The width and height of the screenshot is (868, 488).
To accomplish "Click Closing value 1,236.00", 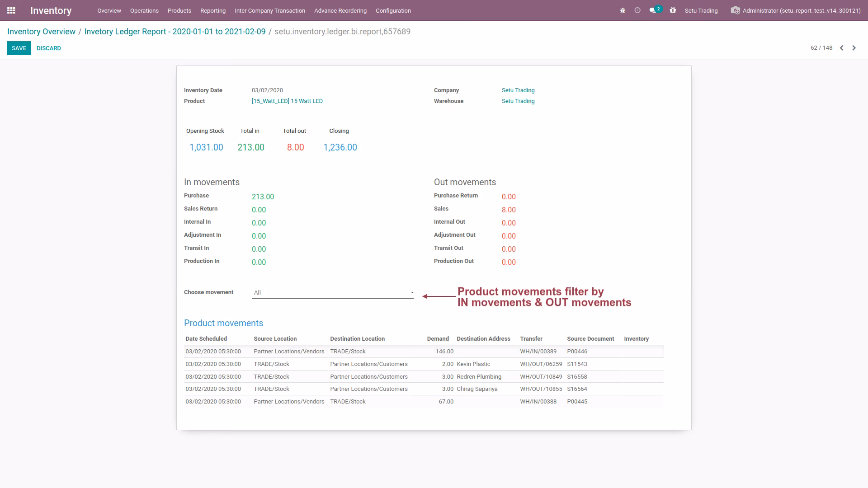I will [340, 147].
